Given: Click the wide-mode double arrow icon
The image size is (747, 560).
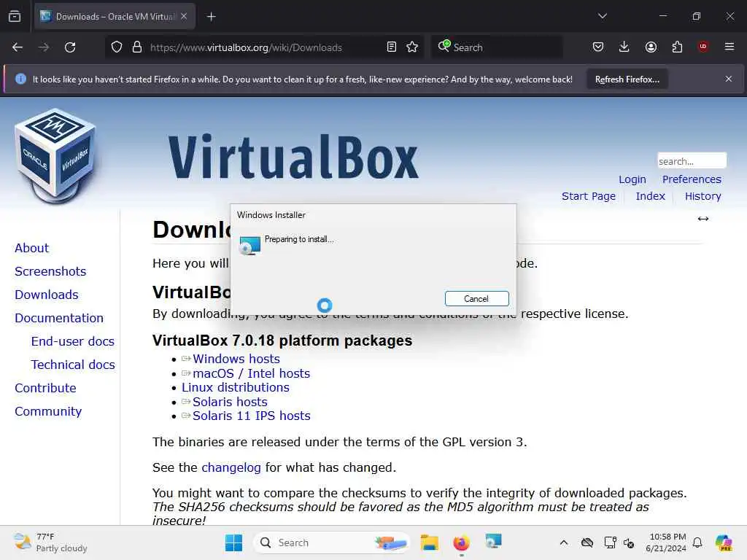Looking at the screenshot, I should [703, 219].
